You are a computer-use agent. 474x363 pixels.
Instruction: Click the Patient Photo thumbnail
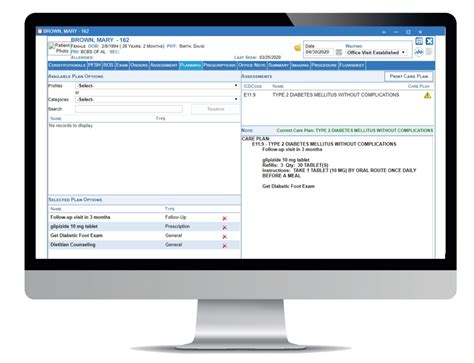[x=59, y=48]
